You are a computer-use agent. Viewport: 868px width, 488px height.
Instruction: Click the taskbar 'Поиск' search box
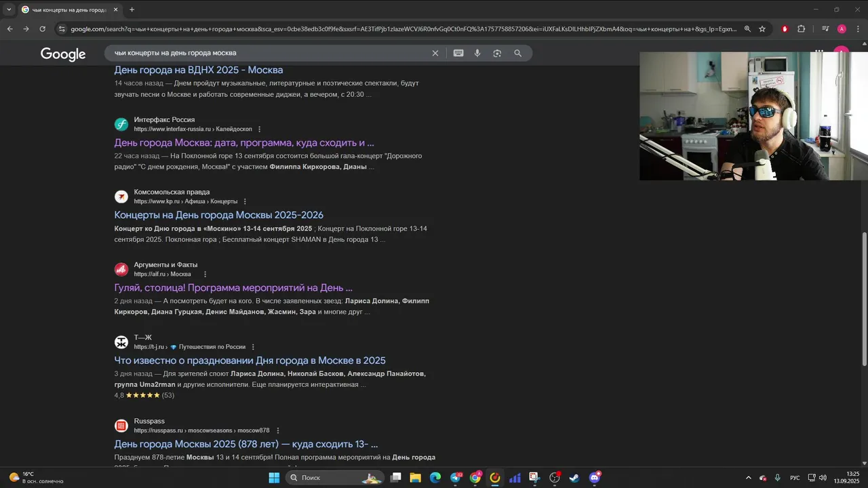[335, 478]
